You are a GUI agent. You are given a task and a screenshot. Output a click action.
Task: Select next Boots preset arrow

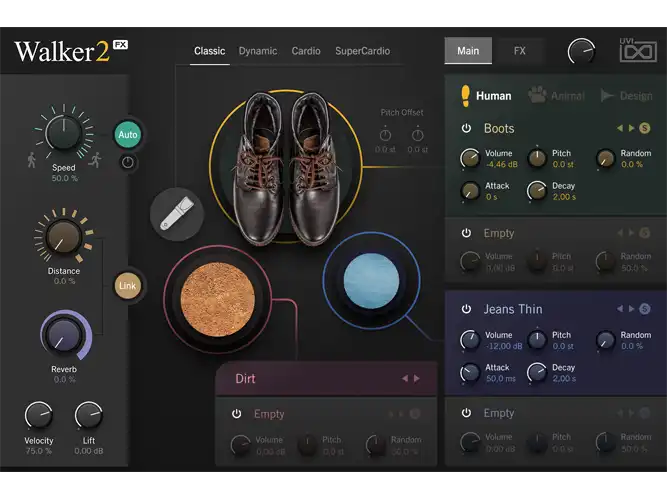[632, 128]
